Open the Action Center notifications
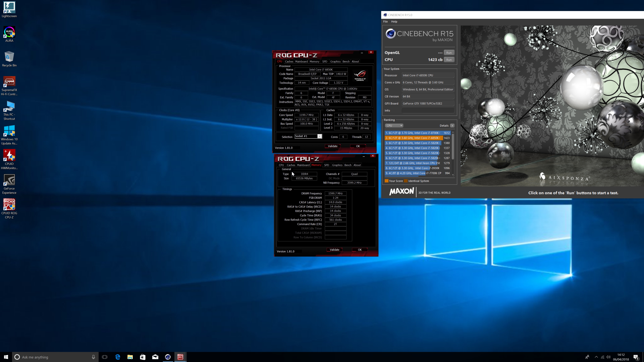 636,357
